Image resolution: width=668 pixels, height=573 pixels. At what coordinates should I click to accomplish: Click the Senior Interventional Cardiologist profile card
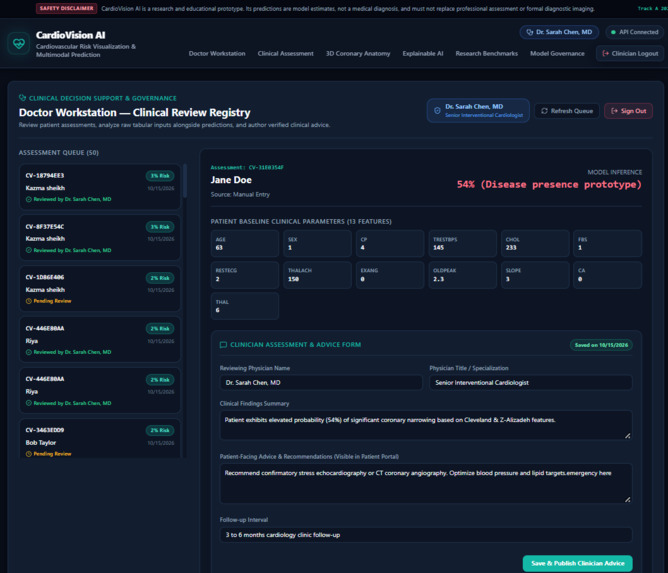coord(478,111)
